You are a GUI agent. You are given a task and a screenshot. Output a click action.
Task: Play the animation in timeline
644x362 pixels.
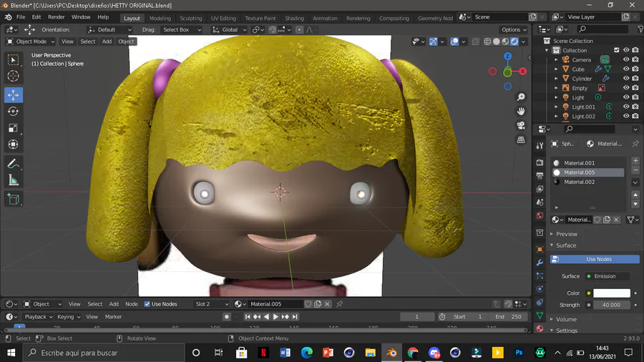275,317
